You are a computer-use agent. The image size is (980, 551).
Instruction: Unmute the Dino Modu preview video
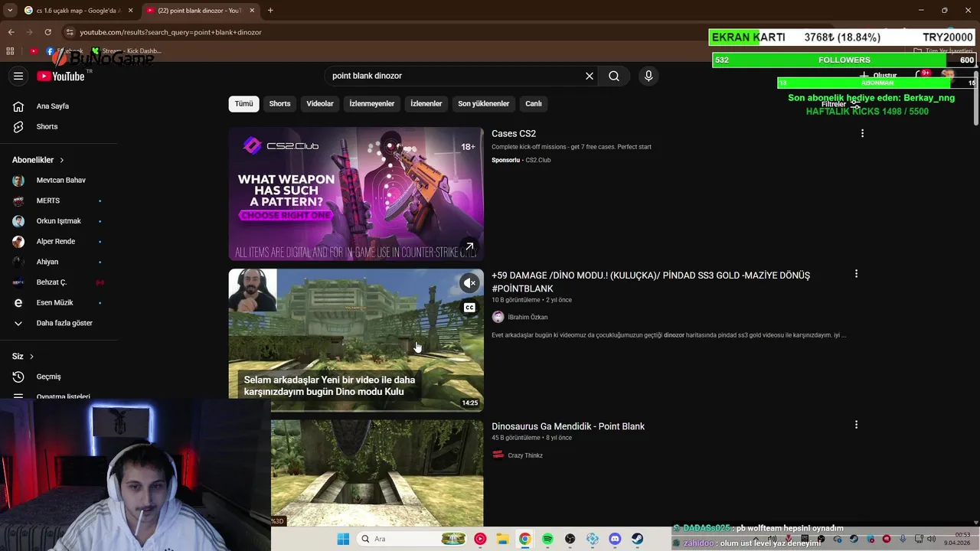tap(469, 283)
